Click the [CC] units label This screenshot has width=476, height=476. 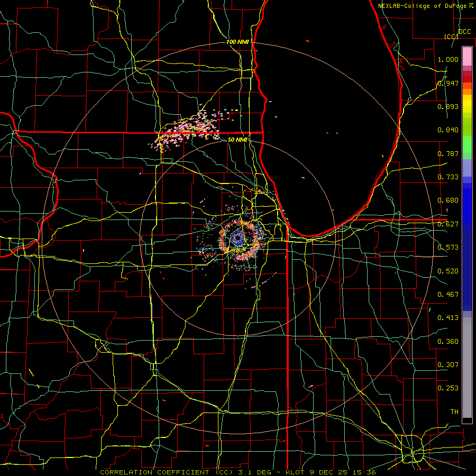pyautogui.click(x=451, y=36)
